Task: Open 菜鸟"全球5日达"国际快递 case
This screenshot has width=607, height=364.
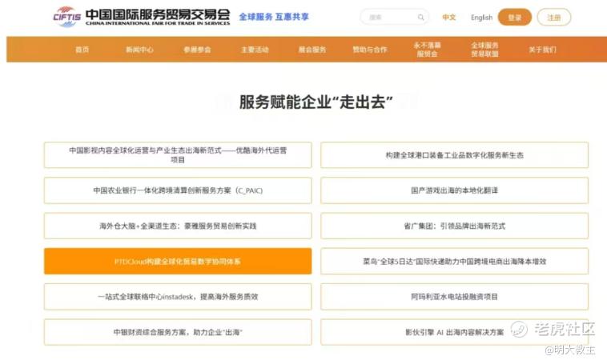Action: 455,262
